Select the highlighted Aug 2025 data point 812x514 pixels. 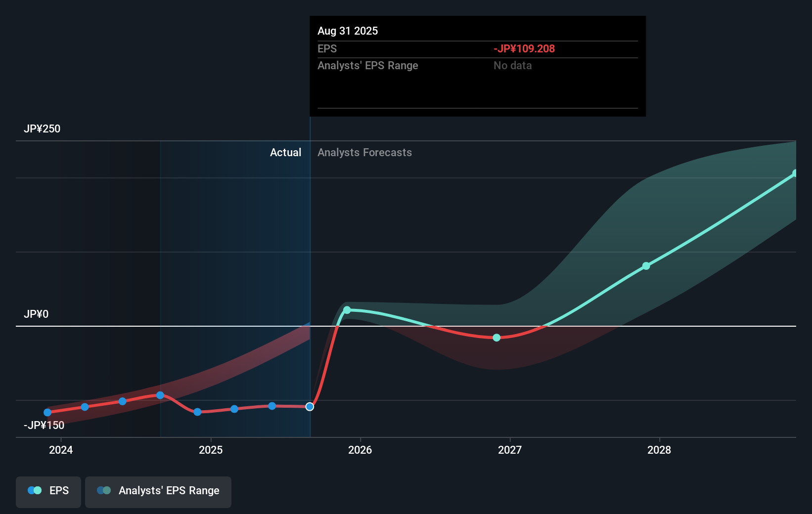pyautogui.click(x=310, y=406)
